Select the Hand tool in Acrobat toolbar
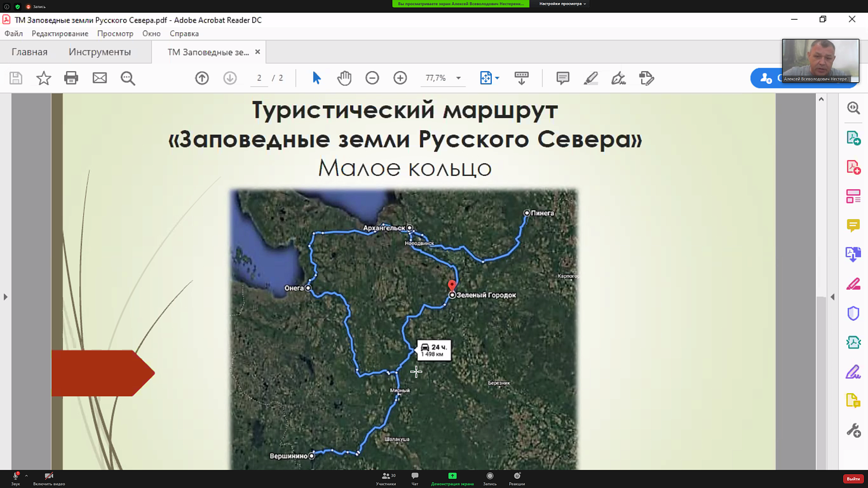This screenshot has height=488, width=868. (344, 78)
